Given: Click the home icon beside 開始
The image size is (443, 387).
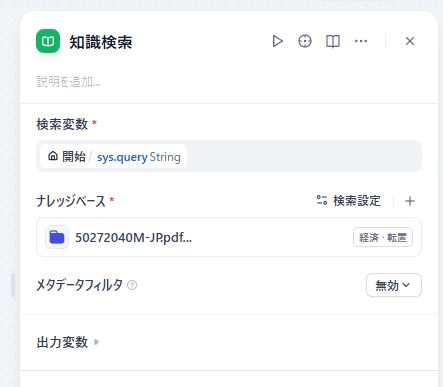Looking at the screenshot, I should (x=53, y=156).
